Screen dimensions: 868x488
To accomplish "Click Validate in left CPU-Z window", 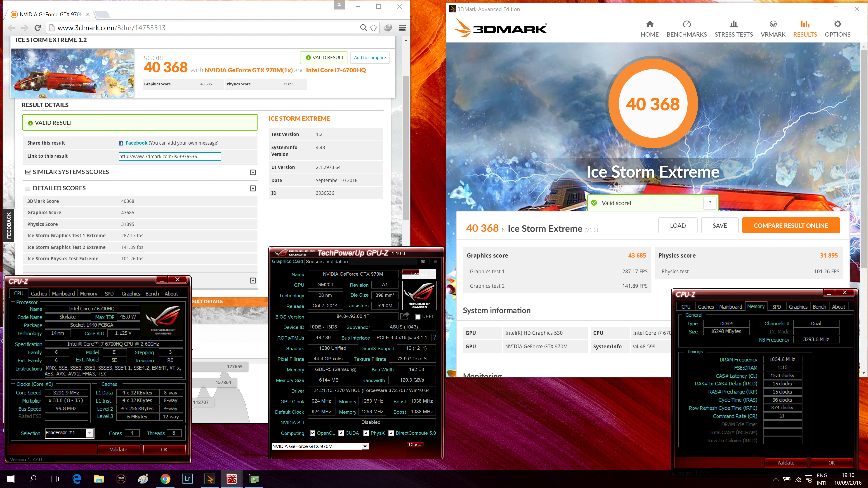I will [x=119, y=450].
